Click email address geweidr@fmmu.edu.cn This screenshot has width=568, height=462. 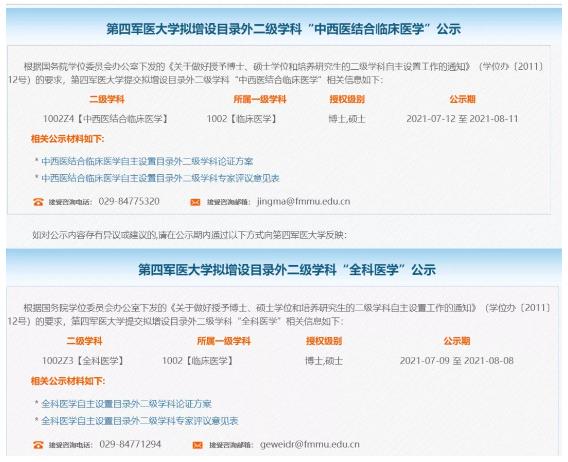[310, 444]
